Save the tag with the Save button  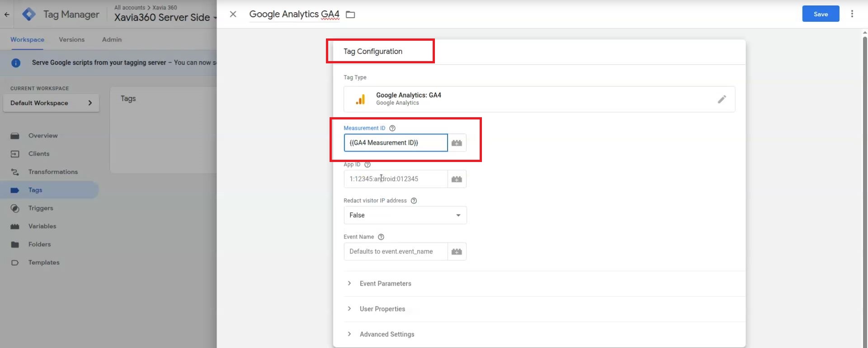pyautogui.click(x=821, y=14)
